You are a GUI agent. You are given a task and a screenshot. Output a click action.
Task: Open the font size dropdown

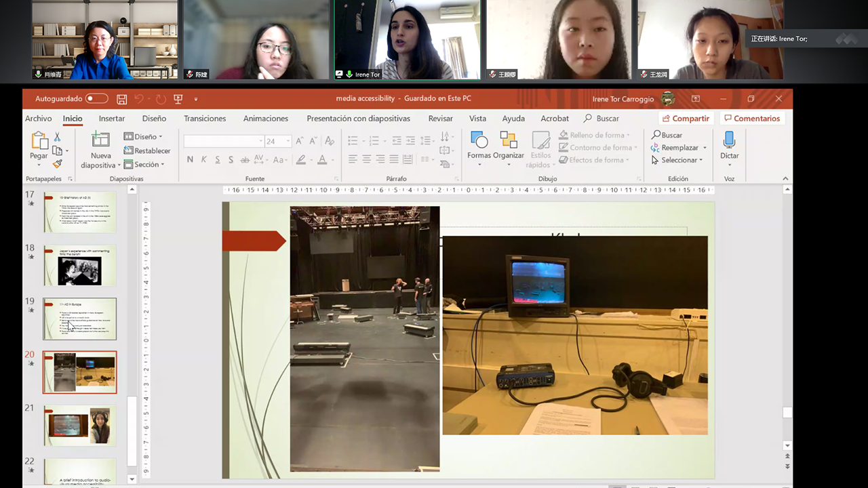tap(288, 141)
